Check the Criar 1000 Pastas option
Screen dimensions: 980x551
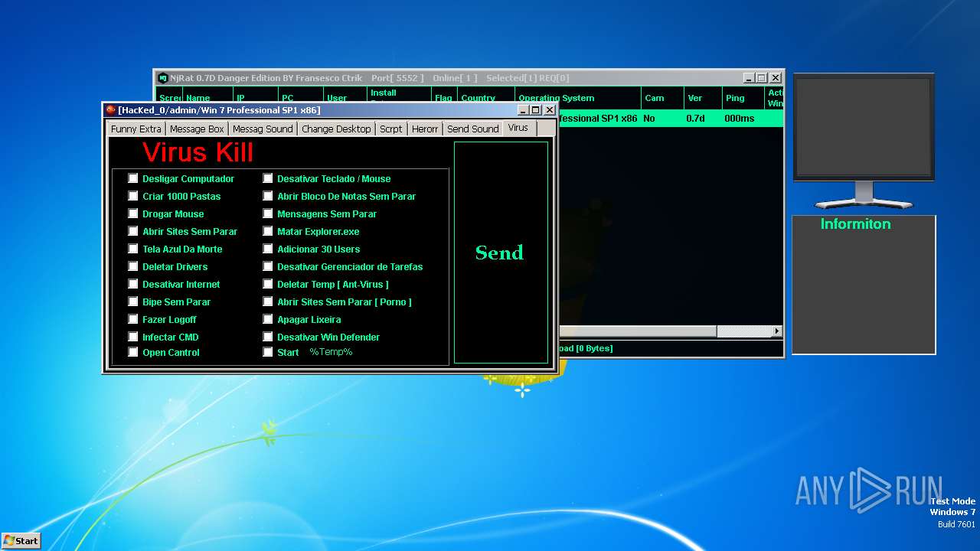tap(133, 196)
